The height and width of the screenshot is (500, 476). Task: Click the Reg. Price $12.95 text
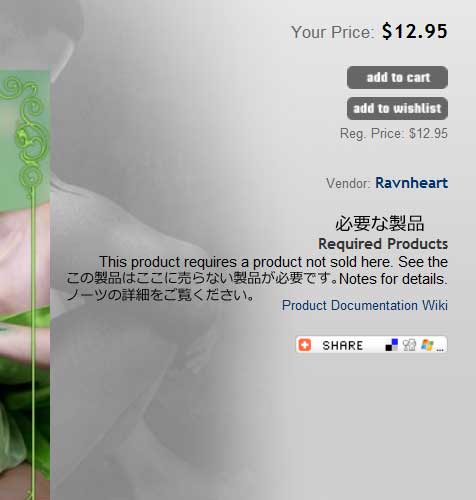pyautogui.click(x=394, y=134)
